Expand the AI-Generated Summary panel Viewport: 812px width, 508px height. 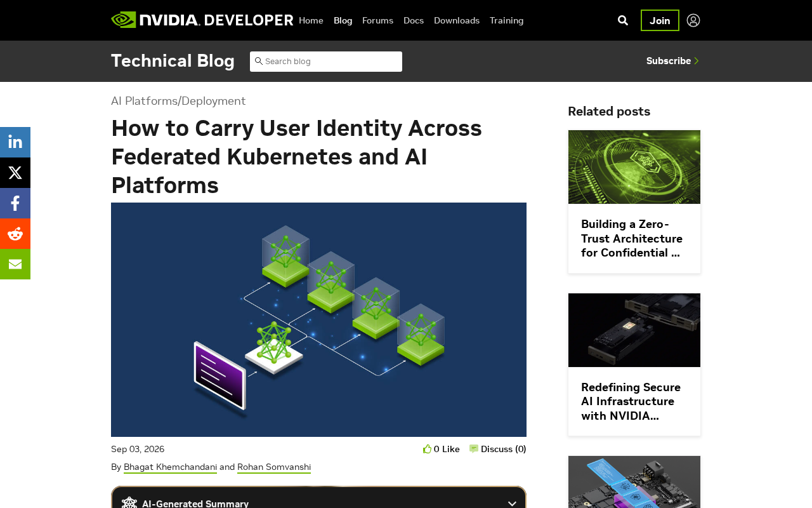512,504
